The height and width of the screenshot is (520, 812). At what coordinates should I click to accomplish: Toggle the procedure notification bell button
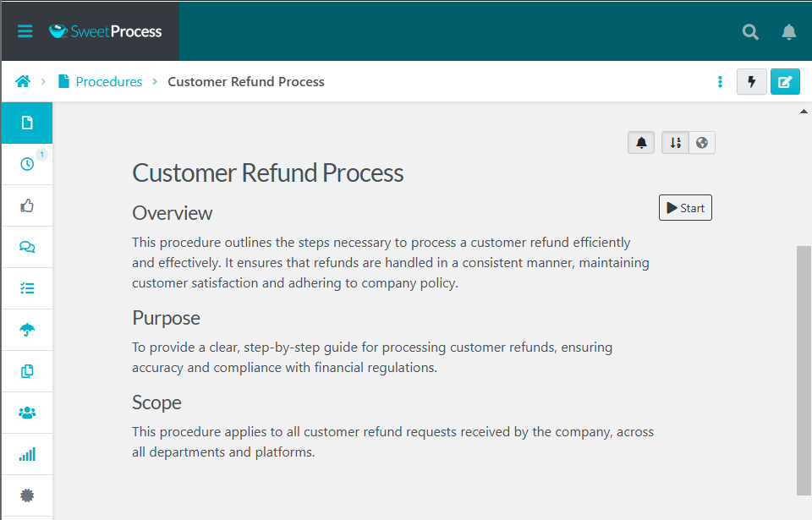click(x=641, y=143)
